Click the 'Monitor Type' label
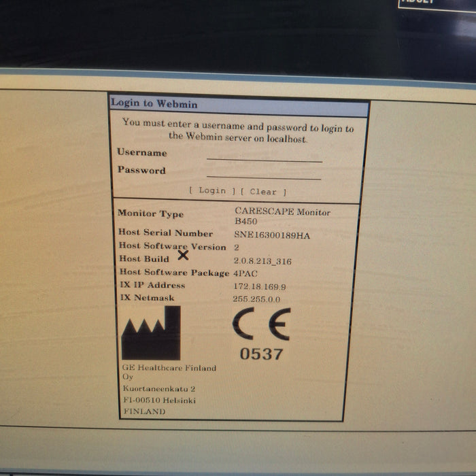 (x=150, y=214)
